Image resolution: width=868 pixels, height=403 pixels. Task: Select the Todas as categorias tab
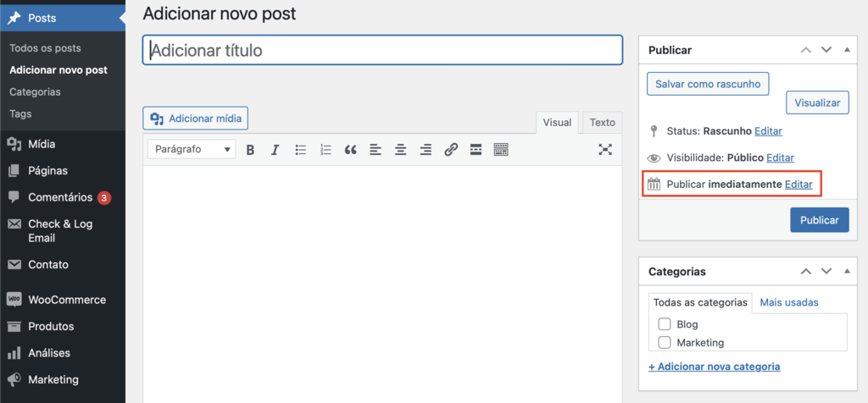pos(700,303)
